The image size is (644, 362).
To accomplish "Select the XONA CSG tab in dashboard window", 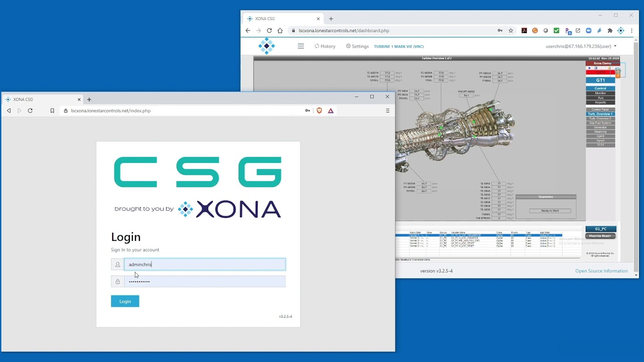I will 284,19.
